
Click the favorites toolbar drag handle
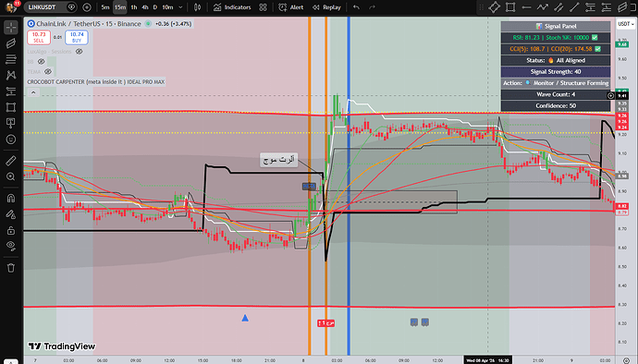coord(482,7)
